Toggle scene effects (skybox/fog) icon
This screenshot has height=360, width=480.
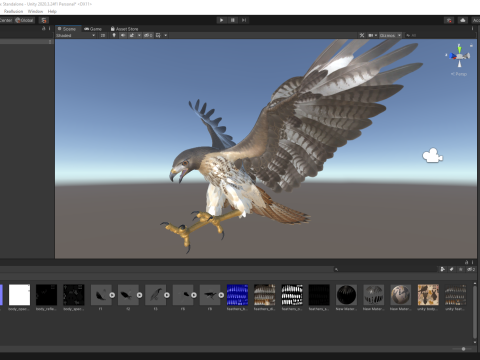coord(132,35)
